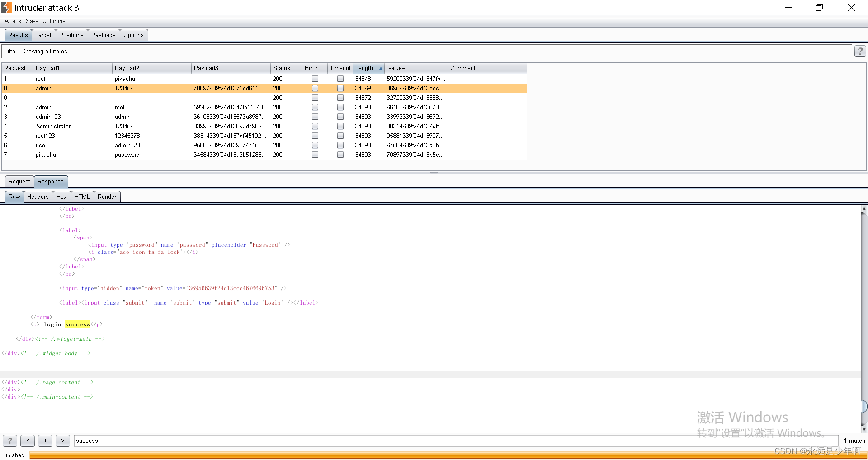The image size is (868, 460).
Task: Click the Length column sort arrow
Action: (x=381, y=68)
